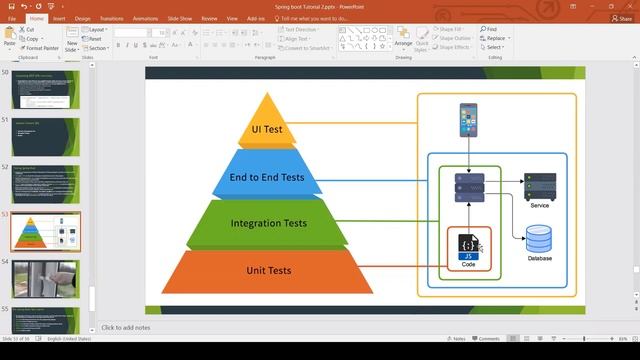Select the star shape in Shapes gallery

click(x=382, y=46)
